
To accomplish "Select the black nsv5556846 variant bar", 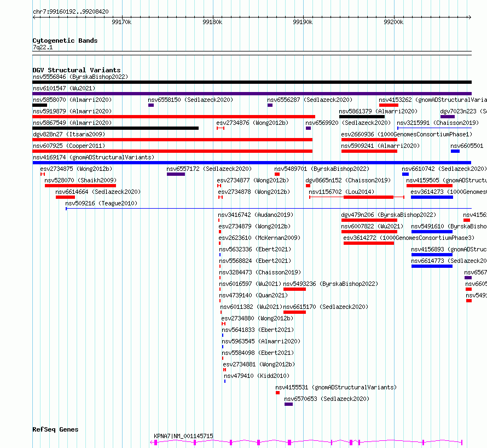I will point(252,82).
